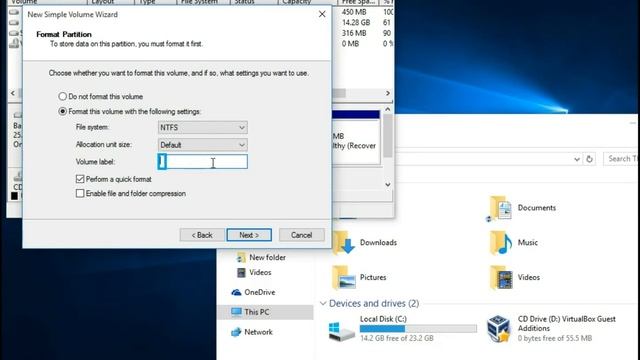Open the Allocation unit size dropdown

202,144
